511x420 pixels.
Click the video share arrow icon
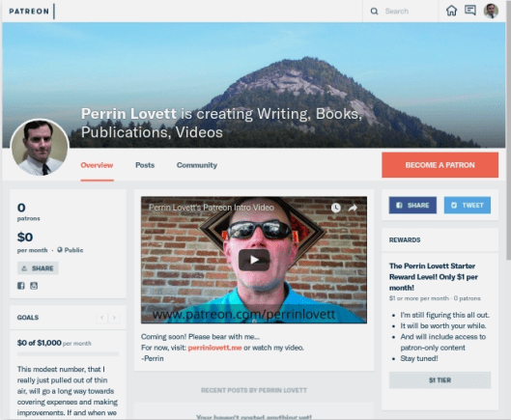(x=353, y=208)
